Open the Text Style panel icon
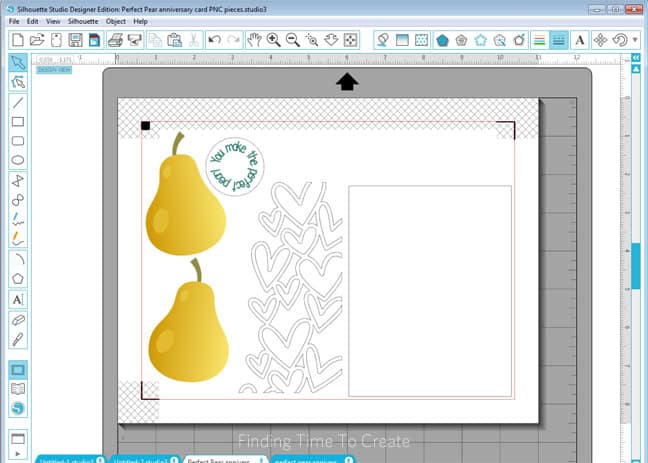648x463 pixels. pyautogui.click(x=579, y=40)
